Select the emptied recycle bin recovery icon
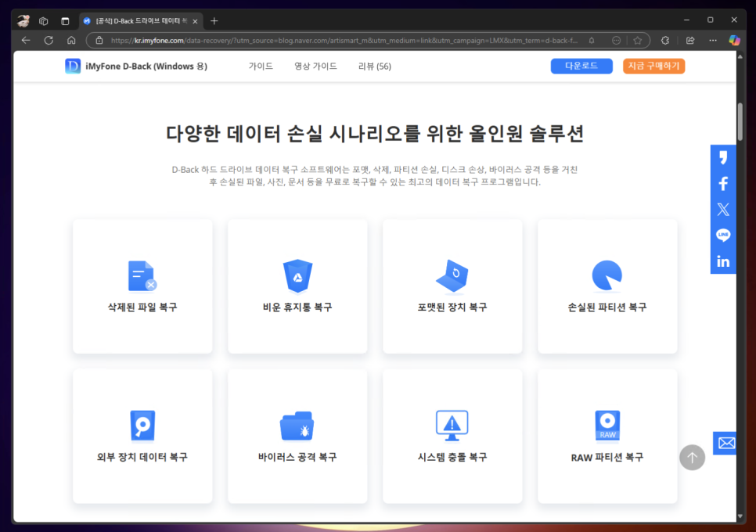756x532 pixels. pyautogui.click(x=297, y=276)
